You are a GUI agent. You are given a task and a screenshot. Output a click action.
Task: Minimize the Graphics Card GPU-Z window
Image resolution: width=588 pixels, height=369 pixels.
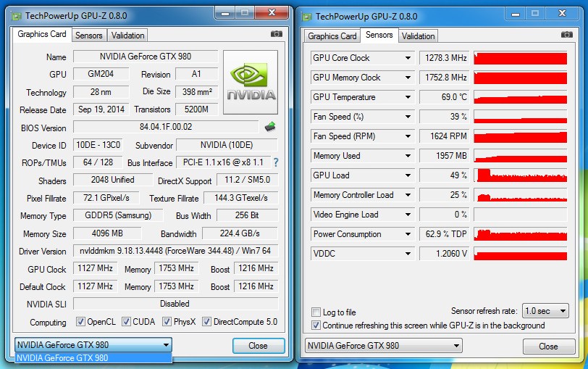click(225, 13)
